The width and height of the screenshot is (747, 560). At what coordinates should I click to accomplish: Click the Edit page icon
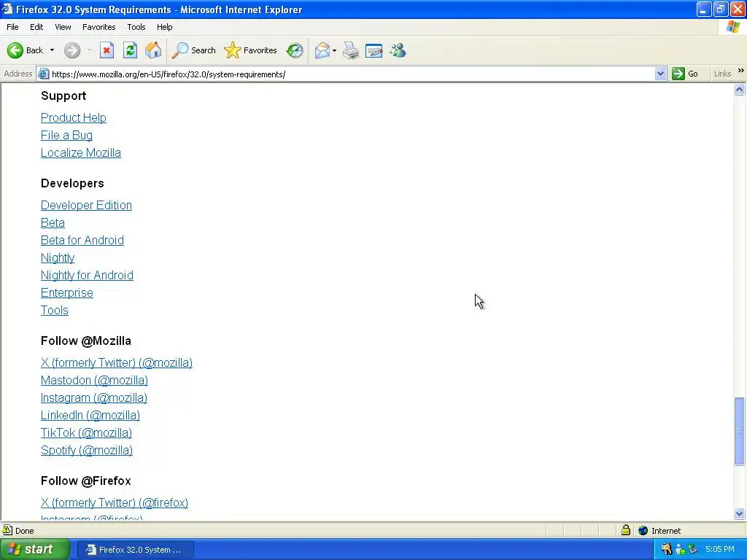pyautogui.click(x=374, y=50)
